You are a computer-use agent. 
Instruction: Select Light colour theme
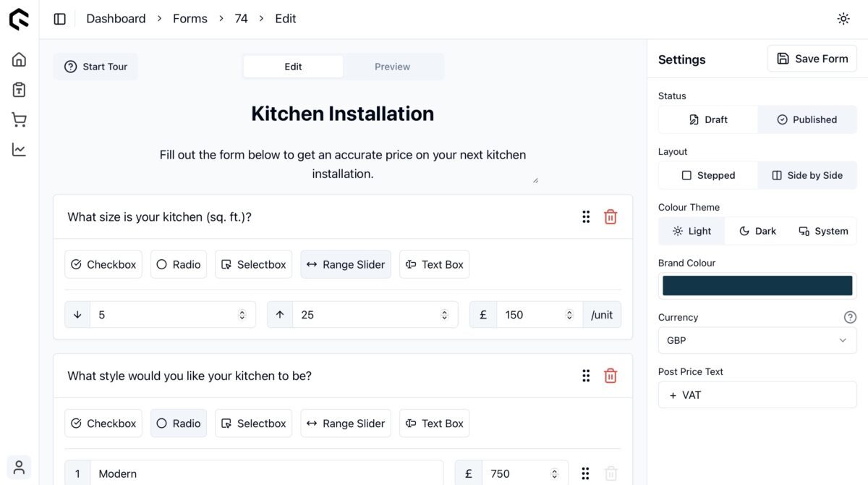692,231
